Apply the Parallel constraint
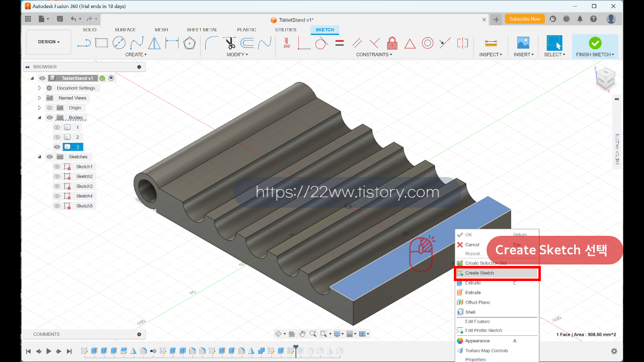Viewport: 644px width, 362px height. tap(357, 43)
